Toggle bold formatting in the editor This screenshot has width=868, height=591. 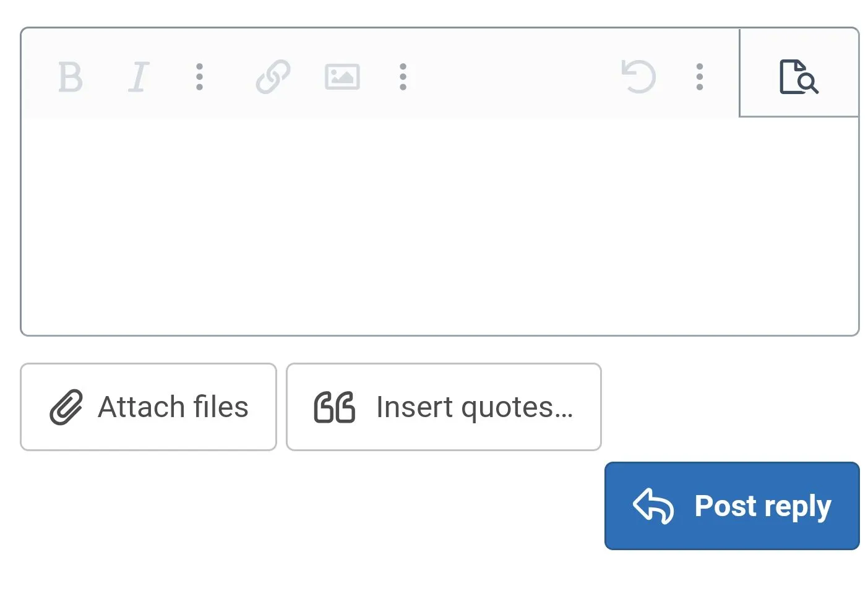pos(70,77)
